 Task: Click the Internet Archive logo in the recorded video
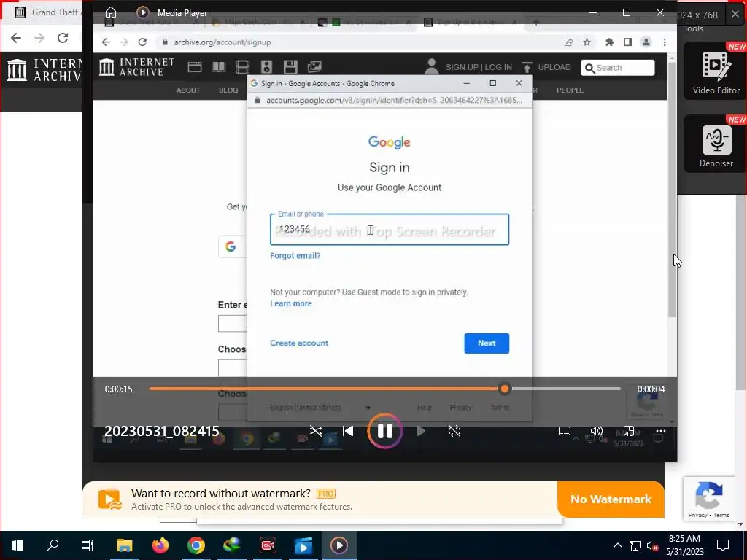point(136,67)
